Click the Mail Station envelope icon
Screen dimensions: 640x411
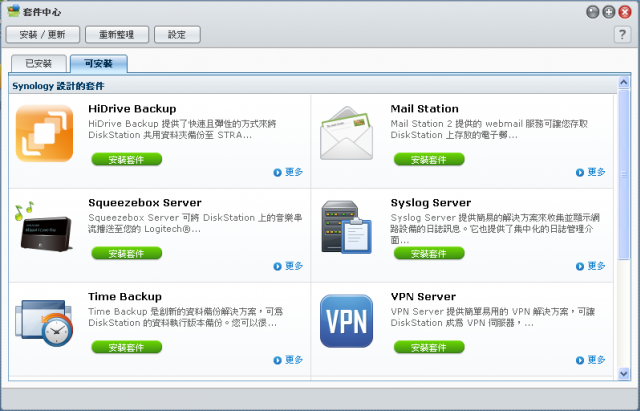[347, 133]
